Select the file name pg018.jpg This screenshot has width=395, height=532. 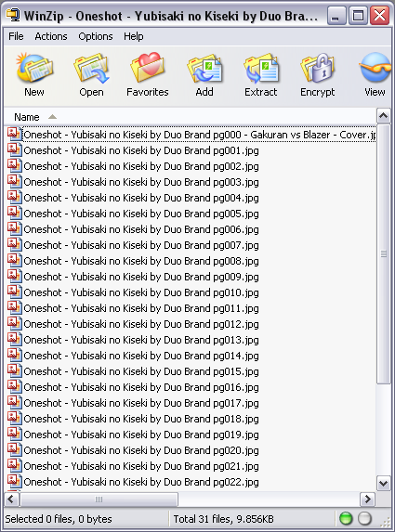(141, 419)
